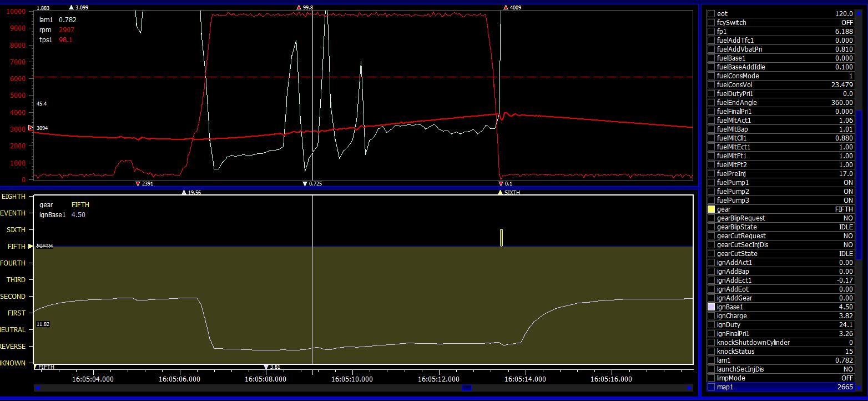The image size is (868, 401).
Task: Click the ignBase1 maximum marker labeled 19.56
Action: pos(184,193)
